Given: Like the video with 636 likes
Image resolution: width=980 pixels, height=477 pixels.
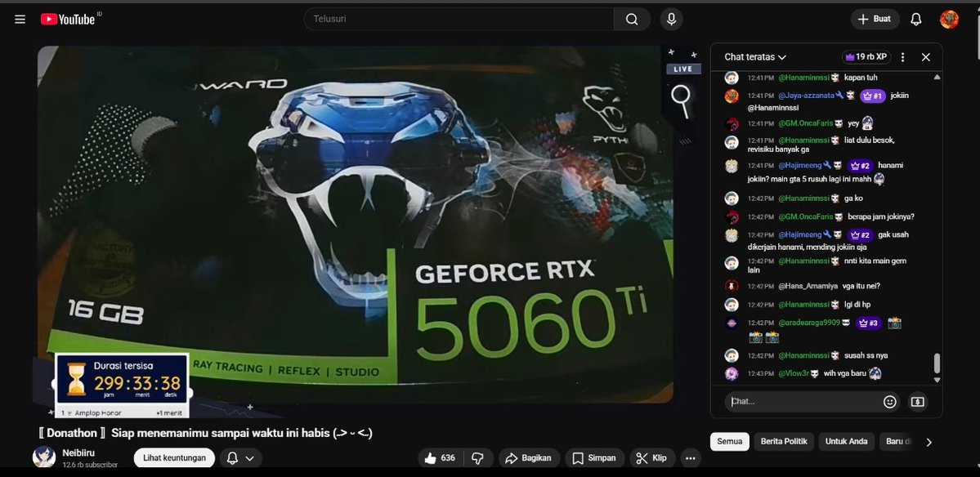Looking at the screenshot, I should point(441,458).
